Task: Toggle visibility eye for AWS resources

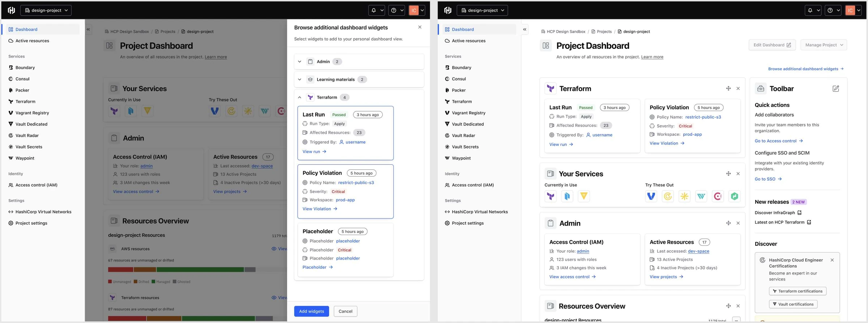Action: 274,249
